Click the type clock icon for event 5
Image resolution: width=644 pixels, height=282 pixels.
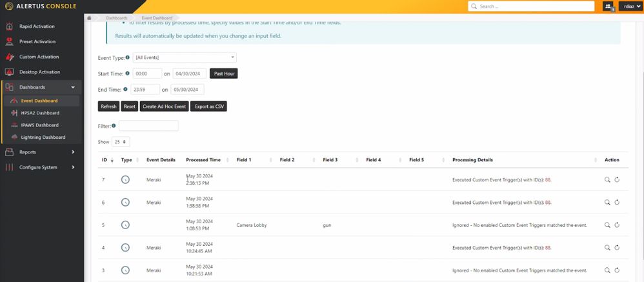pyautogui.click(x=125, y=225)
